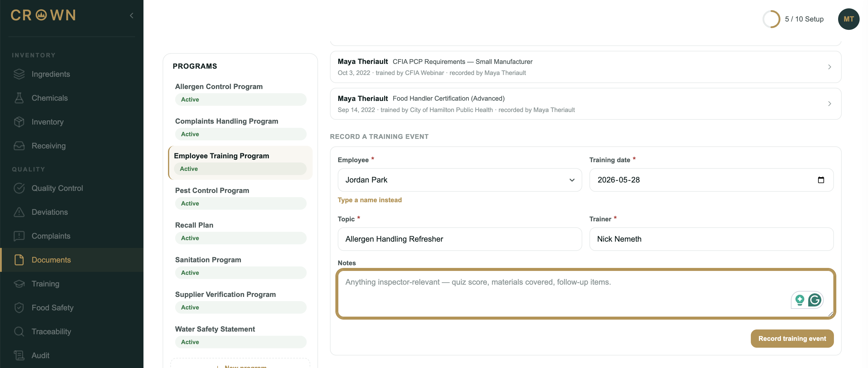Click the Type a name instead link
Screen dimensions: 868x368
370,200
